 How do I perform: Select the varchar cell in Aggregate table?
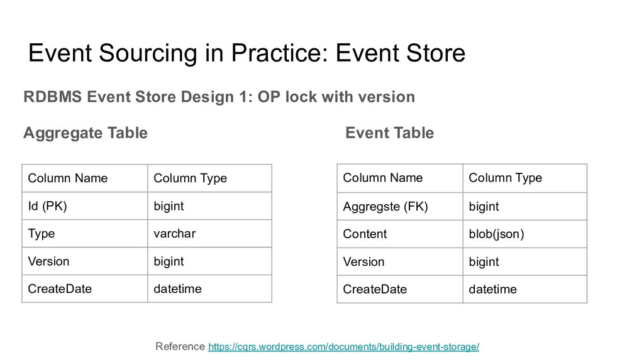tap(209, 234)
